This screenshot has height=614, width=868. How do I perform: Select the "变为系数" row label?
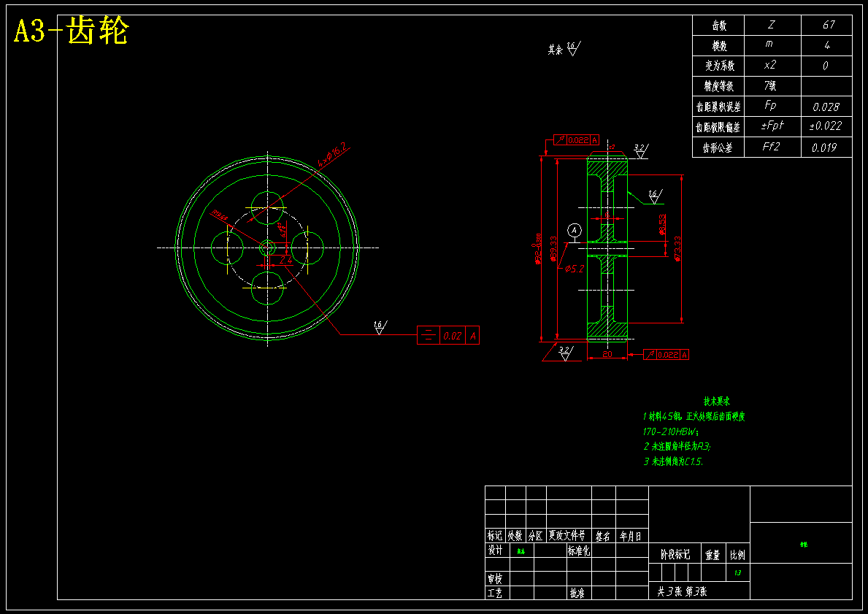pos(720,66)
